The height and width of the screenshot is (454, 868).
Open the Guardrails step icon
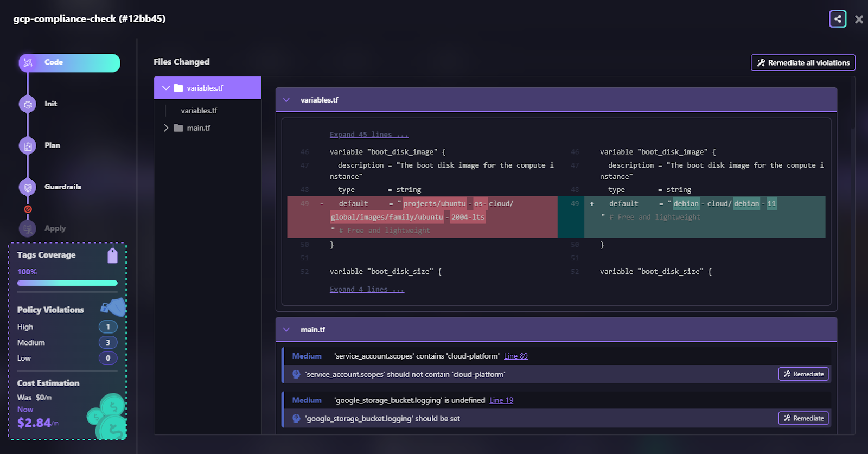pyautogui.click(x=28, y=187)
